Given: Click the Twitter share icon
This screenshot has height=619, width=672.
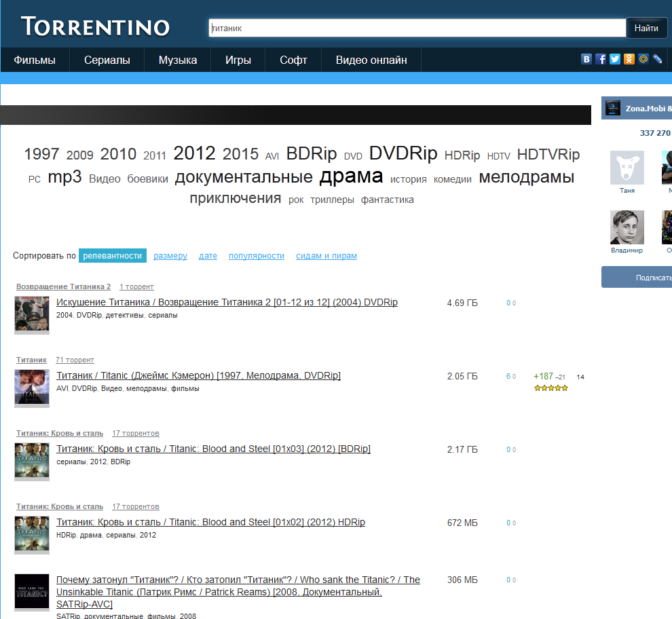Looking at the screenshot, I should click(x=615, y=59).
